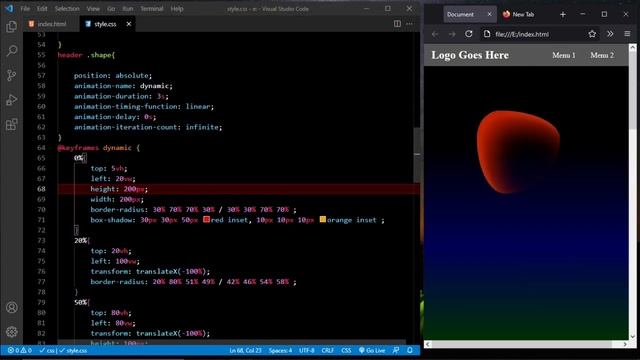Screen dimensions: 640x360
Task: Click animation-iteration-count: infinite line
Action: (x=148, y=127)
